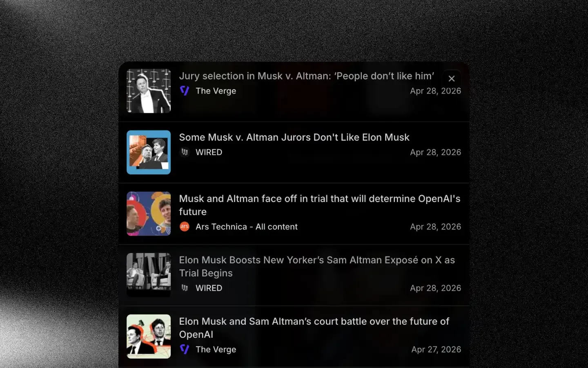588x368 pixels.
Task: Open 'Some Musk v. Altman Jurors Don't Like' headline
Action: click(x=294, y=137)
